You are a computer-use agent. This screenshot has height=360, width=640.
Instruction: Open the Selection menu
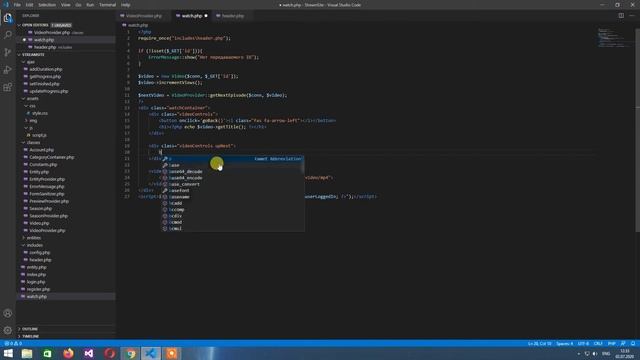click(47, 5)
